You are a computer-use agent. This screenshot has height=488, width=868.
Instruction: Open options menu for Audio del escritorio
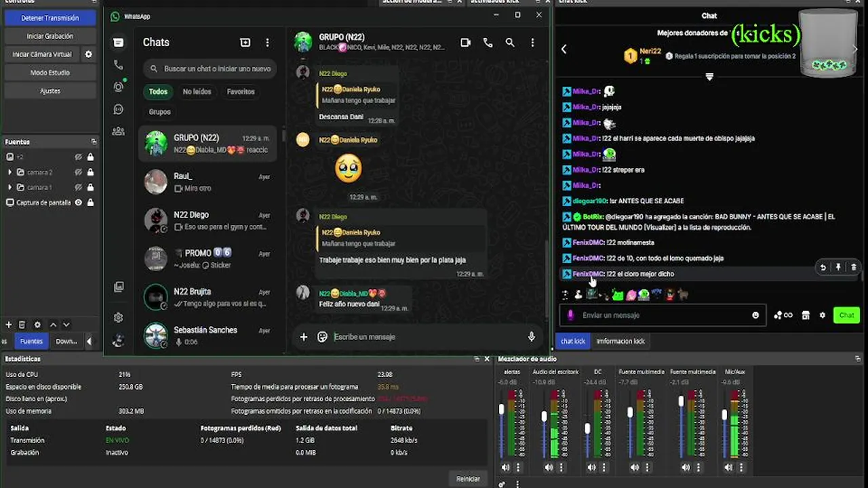(x=561, y=467)
